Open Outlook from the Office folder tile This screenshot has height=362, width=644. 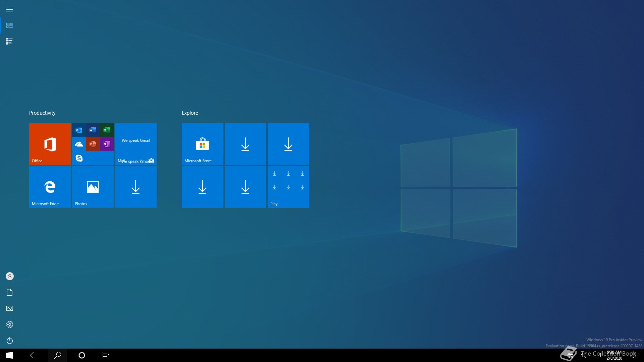point(79,130)
